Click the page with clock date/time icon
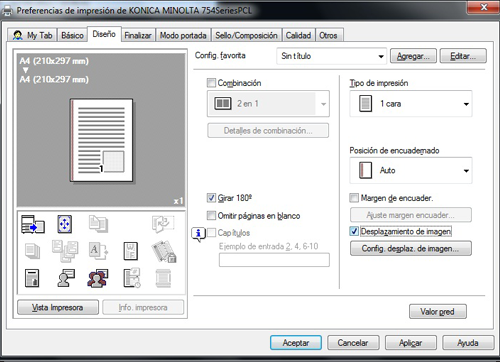500x362 pixels. 132,278
